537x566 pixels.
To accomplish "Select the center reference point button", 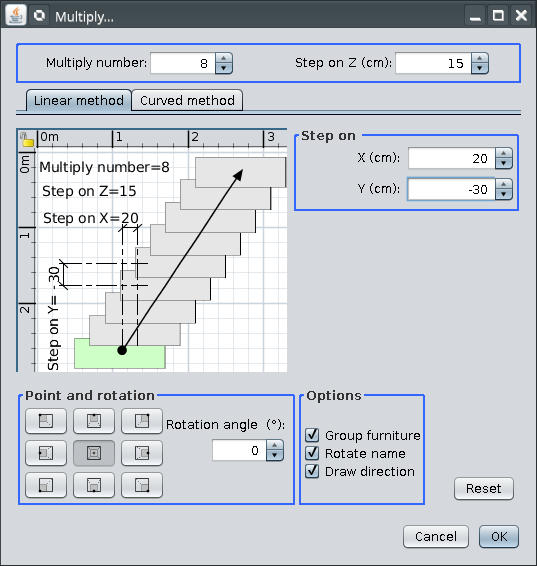I will coord(94,453).
